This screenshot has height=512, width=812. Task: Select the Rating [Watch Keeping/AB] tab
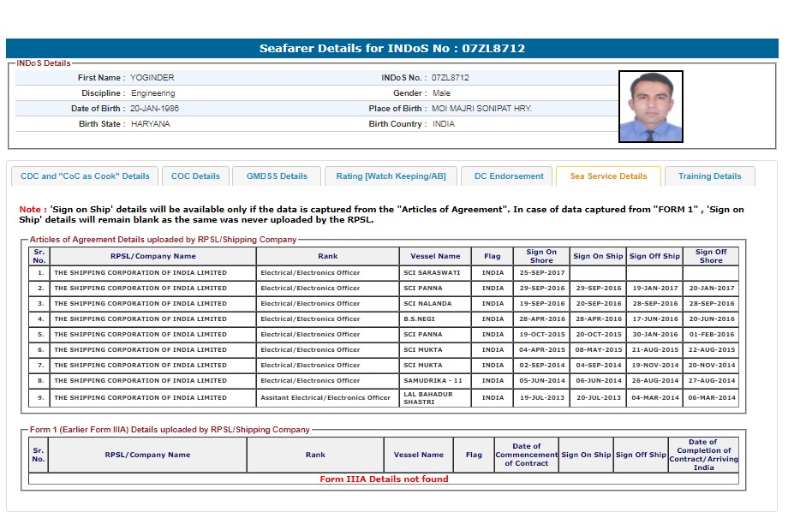(391, 176)
